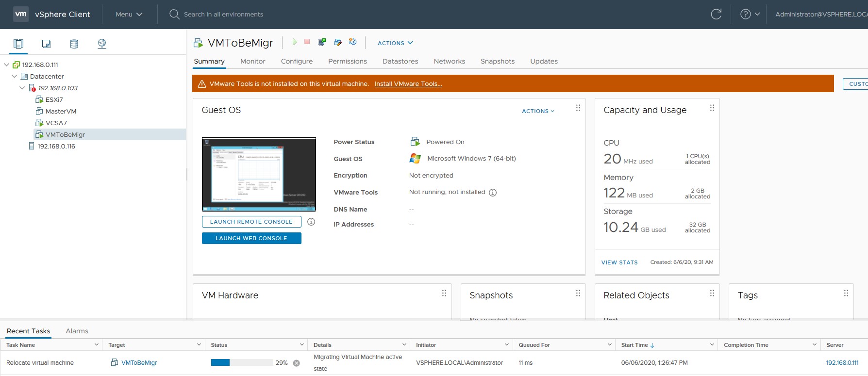The height and width of the screenshot is (376, 868).
Task: Click the Tags card drag handle
Action: tap(846, 294)
